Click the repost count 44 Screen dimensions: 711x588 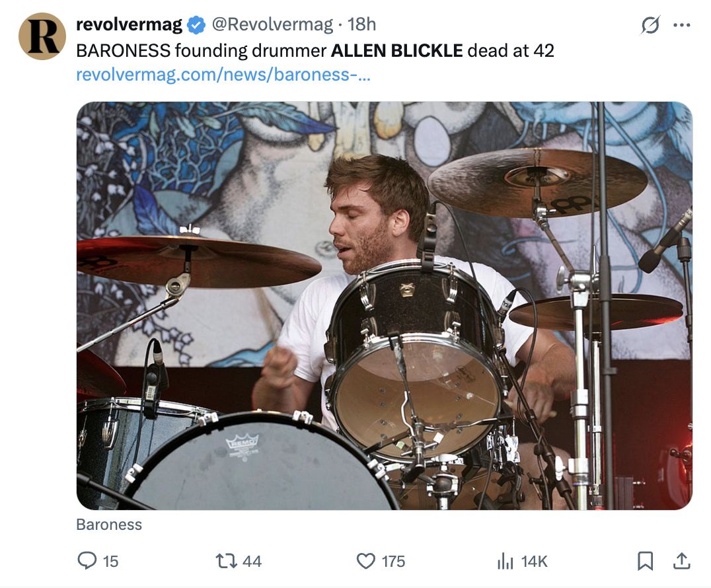click(x=252, y=562)
